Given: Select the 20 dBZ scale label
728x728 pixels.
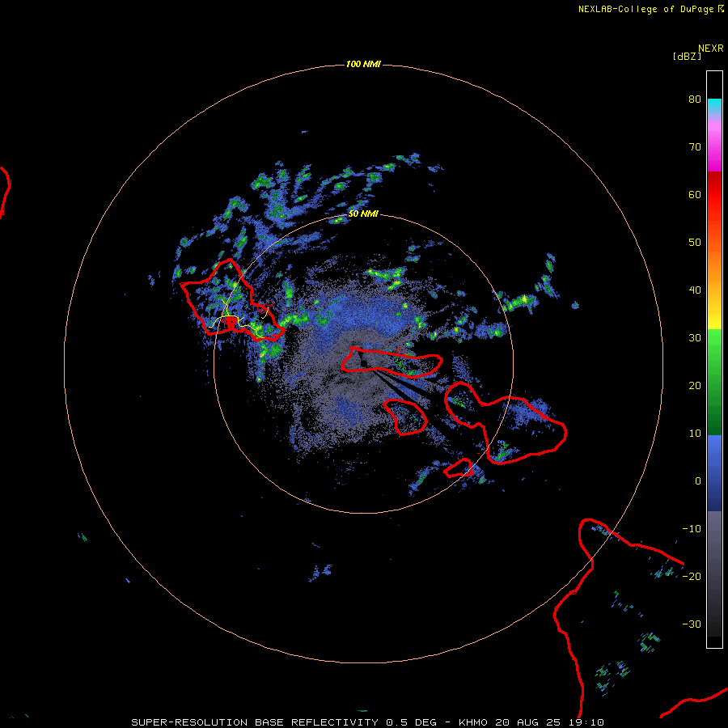Looking at the screenshot, I should (695, 385).
